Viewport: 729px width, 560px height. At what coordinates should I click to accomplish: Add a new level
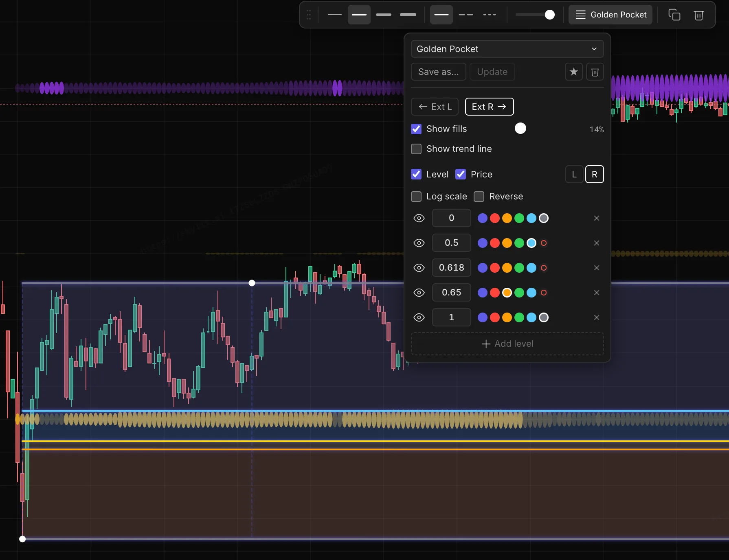pyautogui.click(x=507, y=344)
